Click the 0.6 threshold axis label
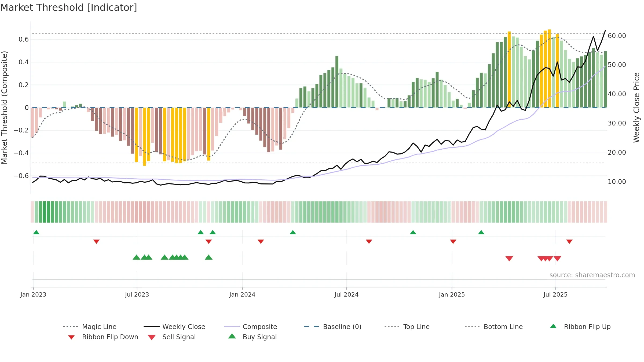 pos(24,39)
